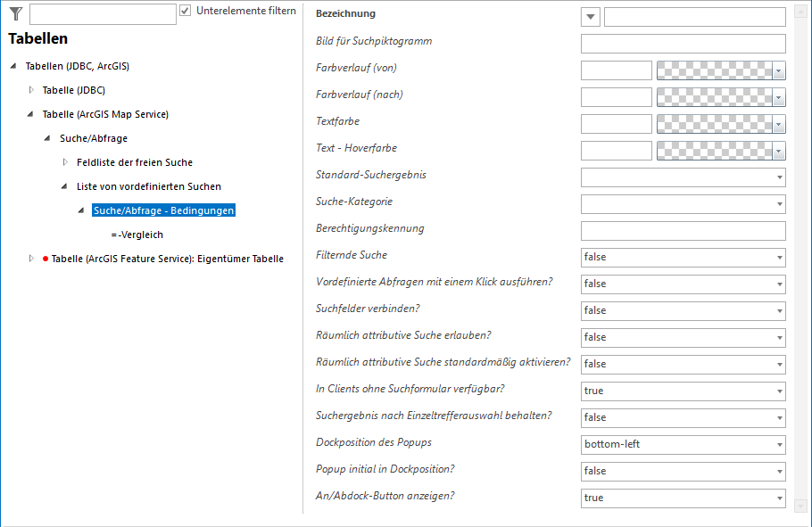The image size is (812, 527).
Task: Click the scroll down arrow at bottom right
Action: click(800, 506)
